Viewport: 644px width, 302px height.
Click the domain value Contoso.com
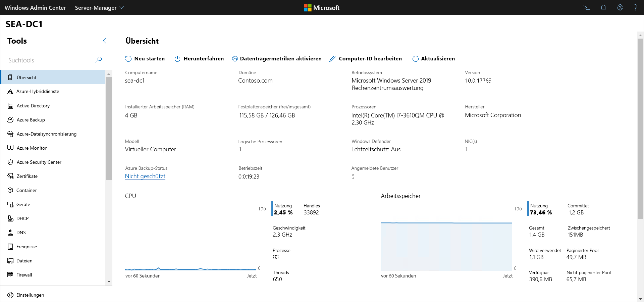click(x=255, y=81)
